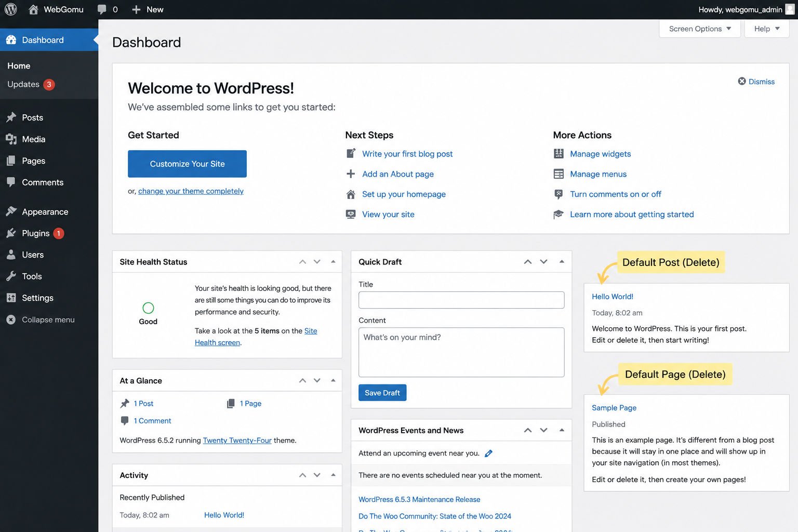Toggle the At a Glance panel
Viewport: 798px width, 532px height.
[x=333, y=380]
